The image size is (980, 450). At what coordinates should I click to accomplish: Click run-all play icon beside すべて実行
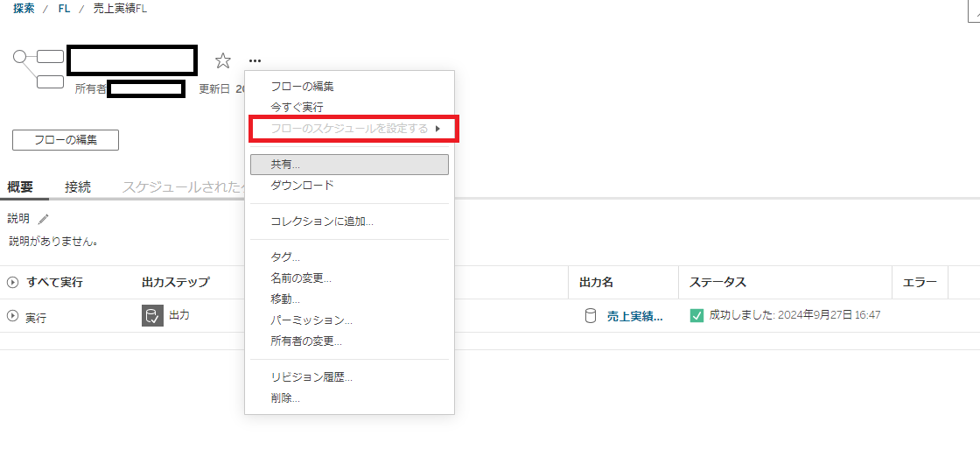[x=13, y=283]
